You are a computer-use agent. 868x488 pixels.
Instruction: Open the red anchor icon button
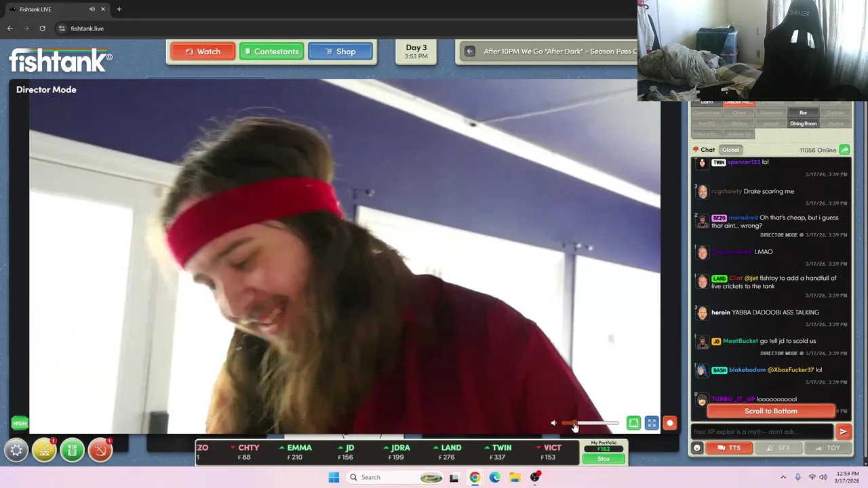coord(100,450)
